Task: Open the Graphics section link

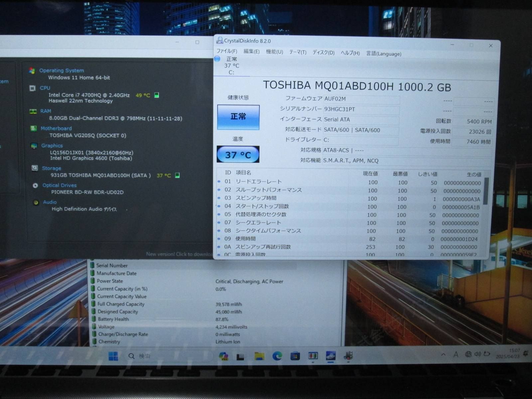Action: point(52,146)
